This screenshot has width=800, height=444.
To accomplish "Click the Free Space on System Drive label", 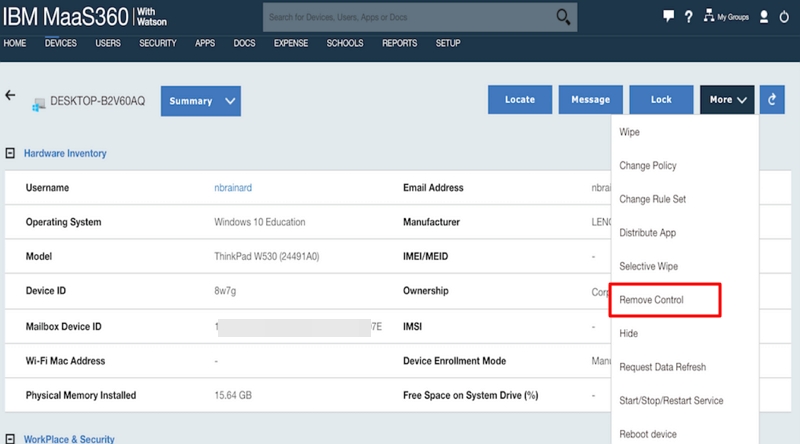I will pos(470,396).
